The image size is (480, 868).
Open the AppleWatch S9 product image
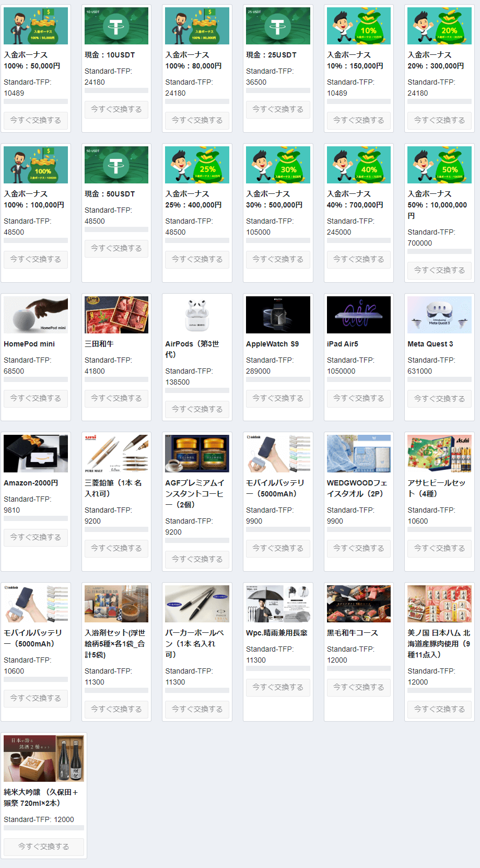(x=278, y=315)
